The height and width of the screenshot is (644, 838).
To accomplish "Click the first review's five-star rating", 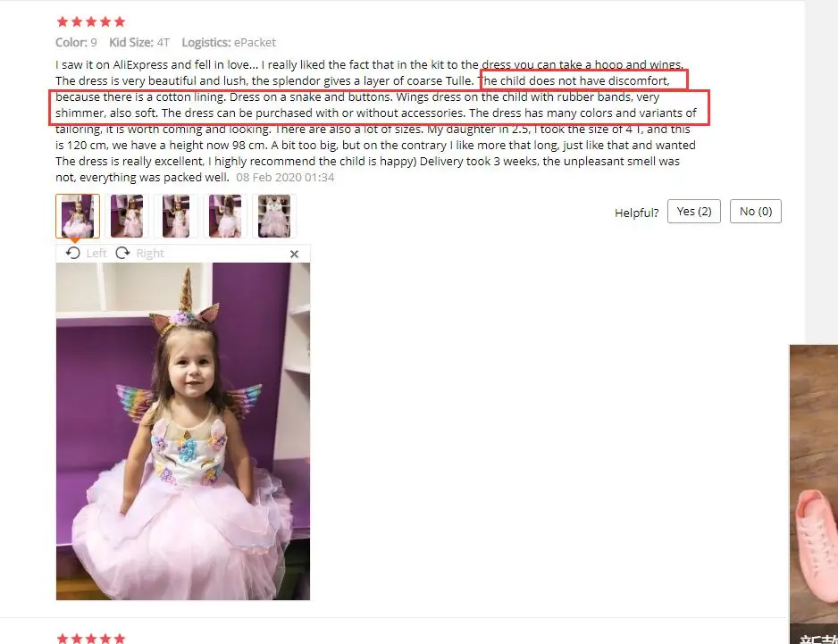I will tap(91, 22).
